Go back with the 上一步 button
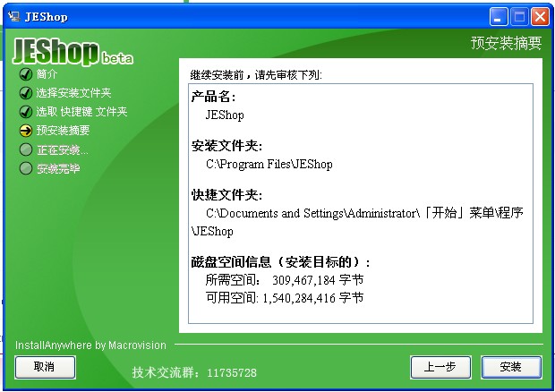The image size is (555, 392). [440, 367]
